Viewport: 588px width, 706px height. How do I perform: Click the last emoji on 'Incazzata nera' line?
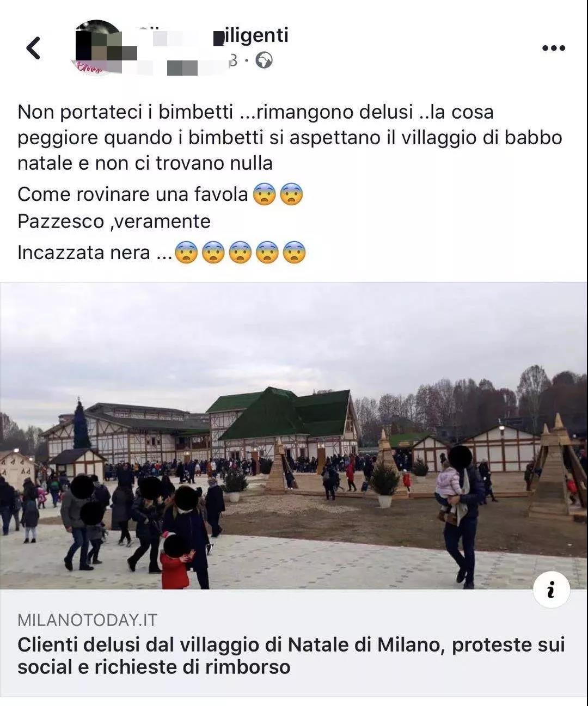click(x=294, y=253)
